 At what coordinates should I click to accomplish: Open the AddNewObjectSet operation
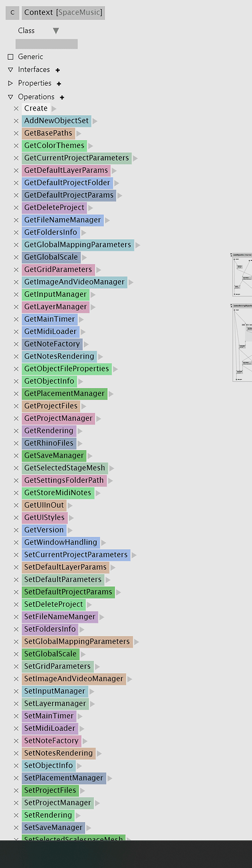pyautogui.click(x=57, y=121)
